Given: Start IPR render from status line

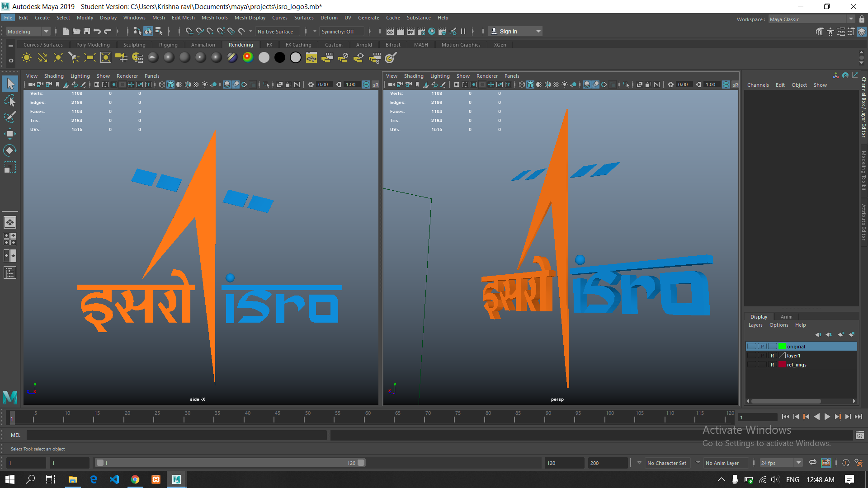Looking at the screenshot, I should (411, 31).
